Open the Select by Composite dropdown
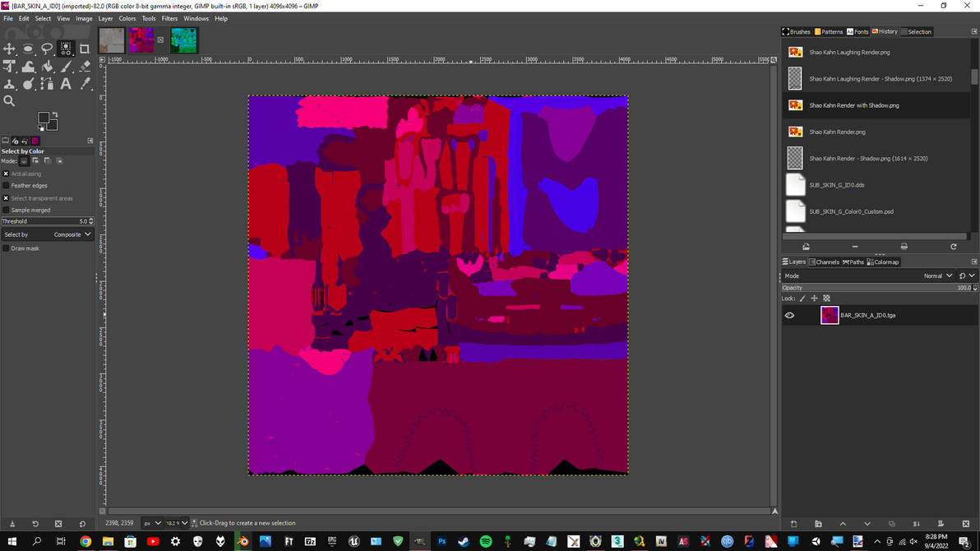Image resolution: width=980 pixels, height=551 pixels. point(48,234)
